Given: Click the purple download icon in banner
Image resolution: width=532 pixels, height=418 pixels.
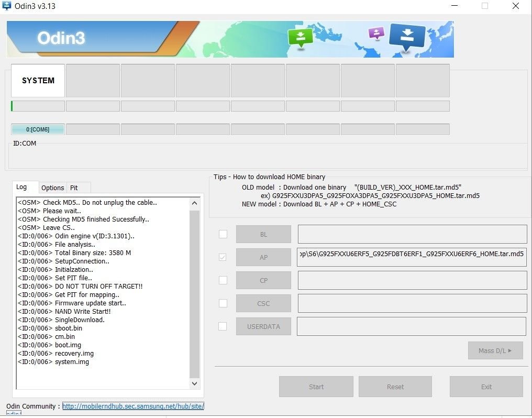Looking at the screenshot, I should (x=376, y=34).
